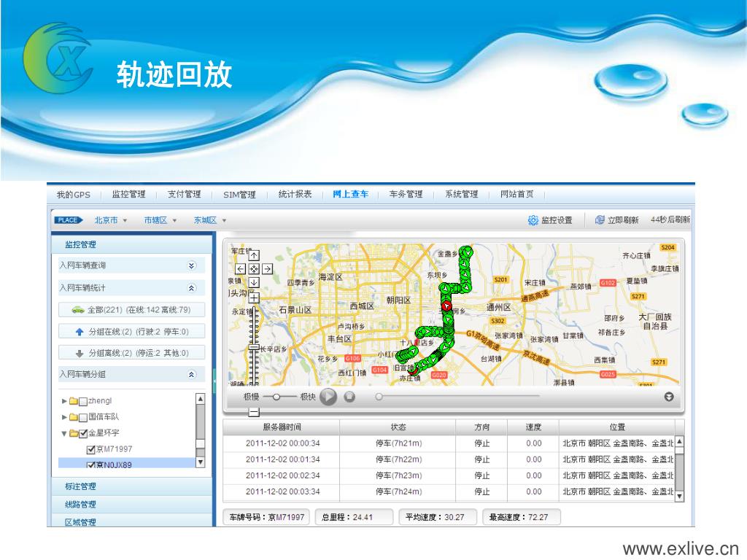Click the replay progress slider handle
Screen dimensions: 747x560
[x=379, y=397]
